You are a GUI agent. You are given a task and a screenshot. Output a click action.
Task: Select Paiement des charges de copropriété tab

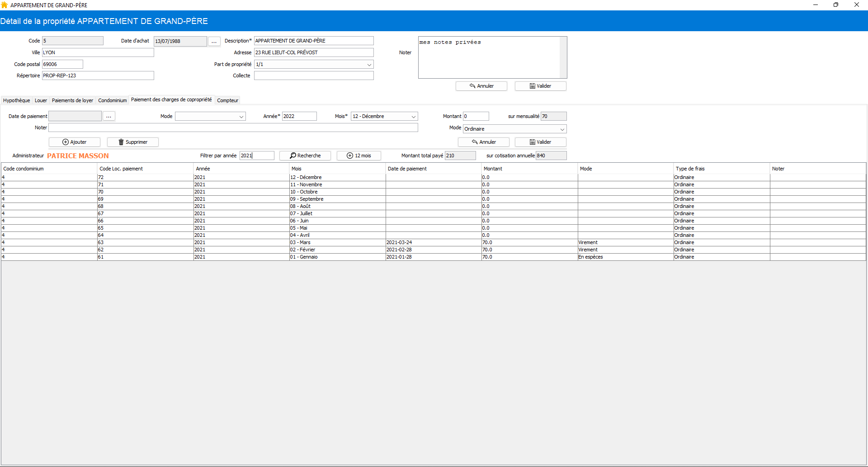click(x=171, y=99)
